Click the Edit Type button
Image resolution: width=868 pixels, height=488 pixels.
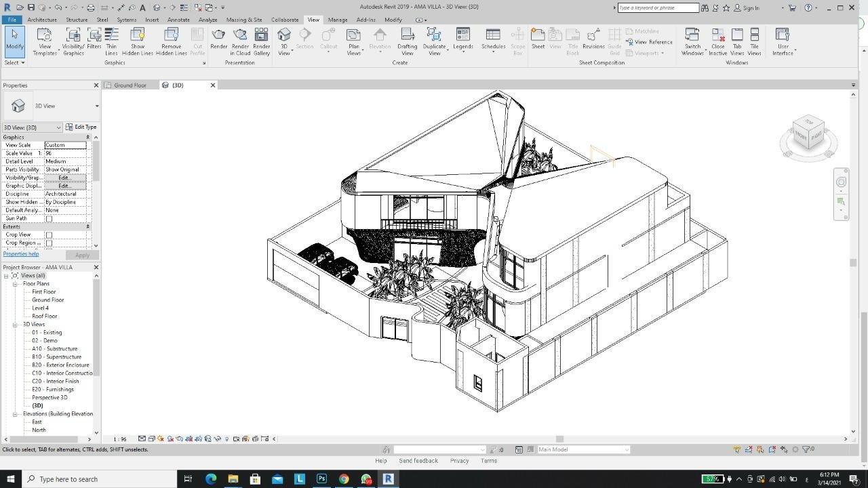click(81, 127)
